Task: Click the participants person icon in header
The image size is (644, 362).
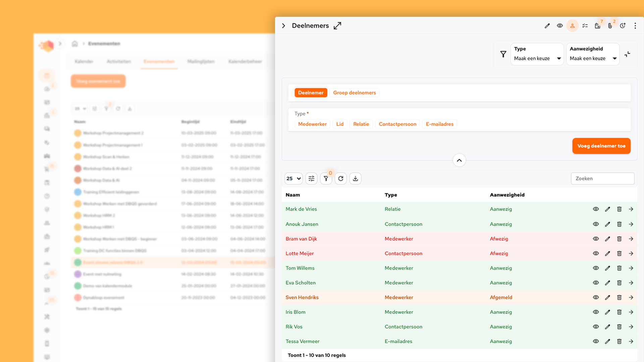Action: [x=572, y=26]
